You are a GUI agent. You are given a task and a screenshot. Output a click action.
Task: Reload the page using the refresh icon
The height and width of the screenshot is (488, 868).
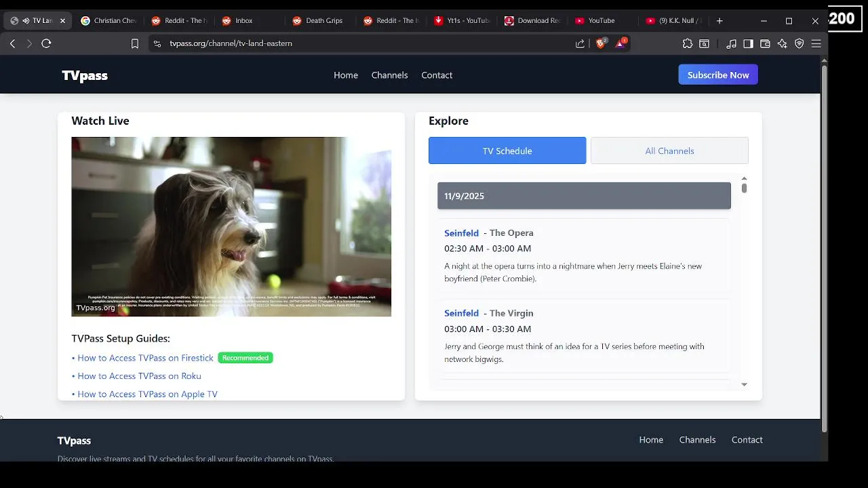46,43
